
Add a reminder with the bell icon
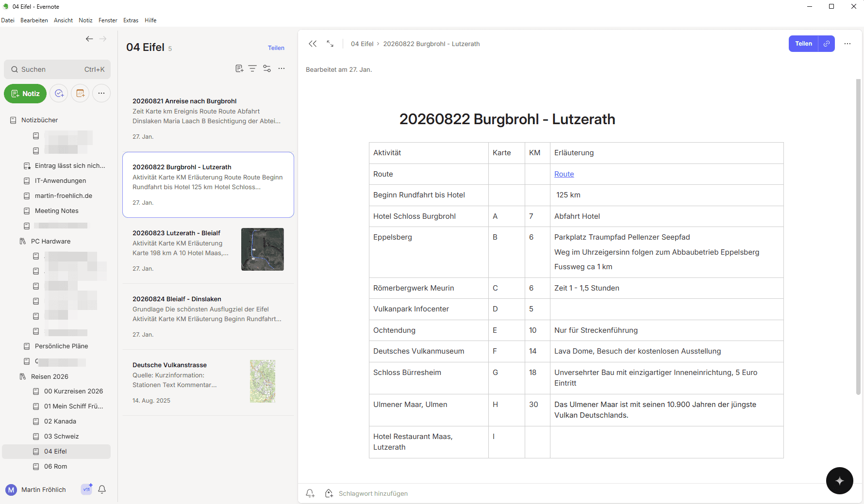[x=310, y=493]
